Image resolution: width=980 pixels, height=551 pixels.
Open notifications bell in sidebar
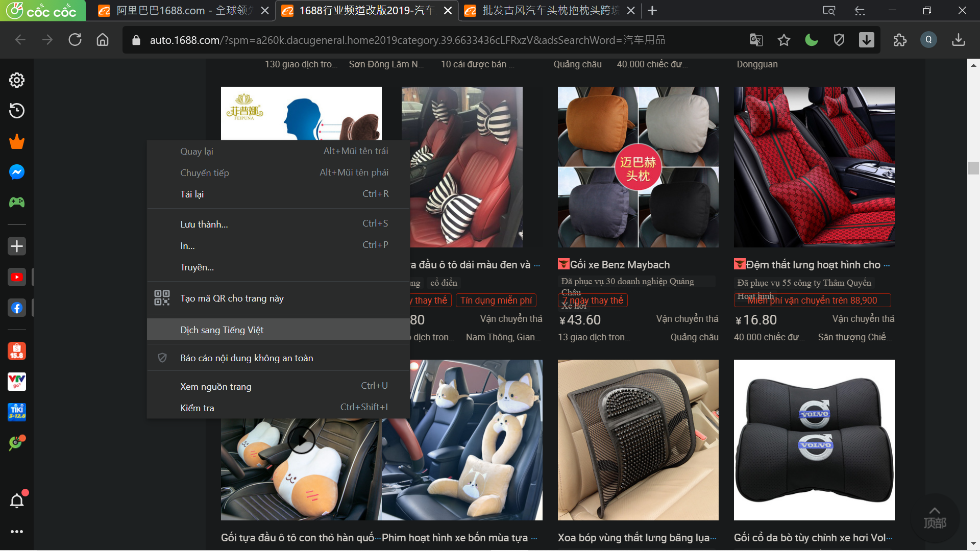tap(17, 501)
